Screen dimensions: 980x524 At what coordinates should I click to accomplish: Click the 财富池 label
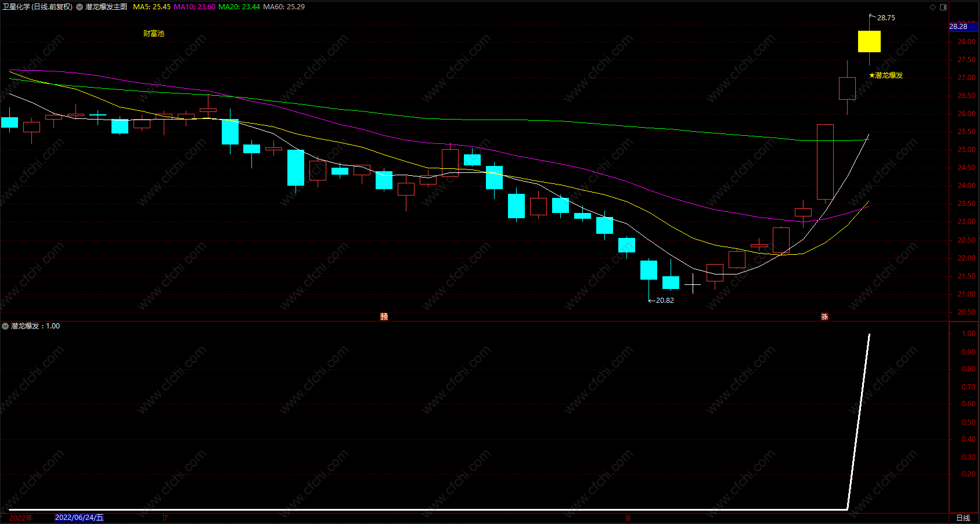coord(154,34)
